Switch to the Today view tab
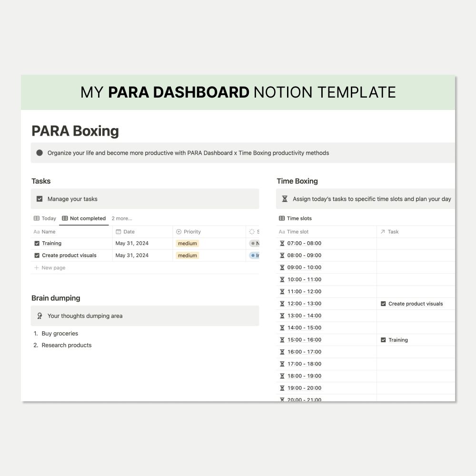 tap(45, 218)
